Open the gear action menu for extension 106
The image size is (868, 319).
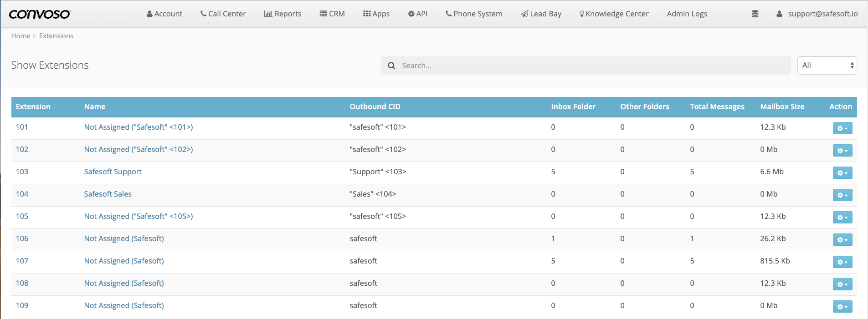point(842,240)
